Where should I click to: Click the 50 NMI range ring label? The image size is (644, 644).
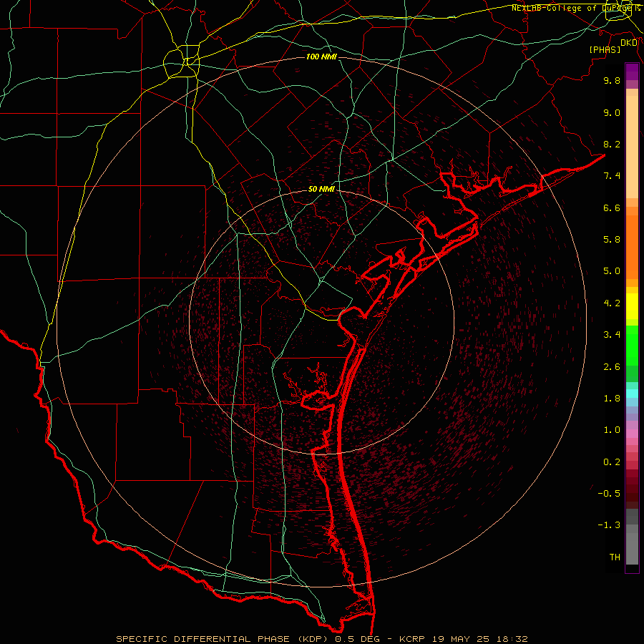point(321,189)
